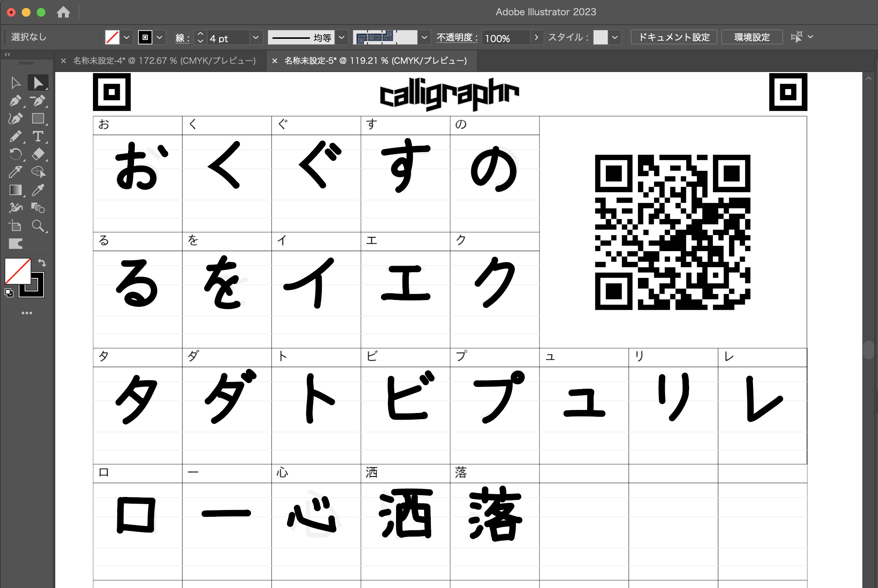Collapse the tools panel with double arrows
The height and width of the screenshot is (588, 878).
coord(7,54)
